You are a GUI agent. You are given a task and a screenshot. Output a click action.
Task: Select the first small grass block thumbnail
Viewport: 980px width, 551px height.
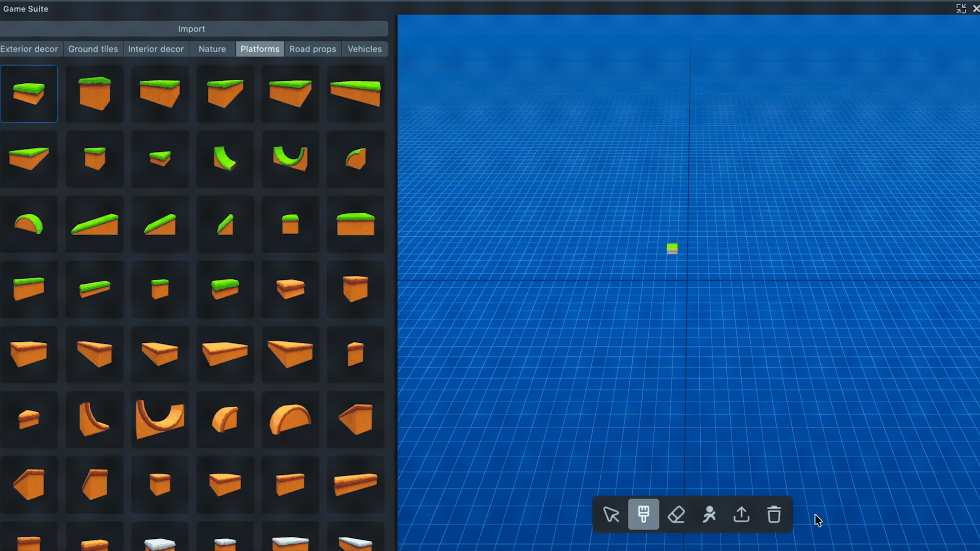29,94
